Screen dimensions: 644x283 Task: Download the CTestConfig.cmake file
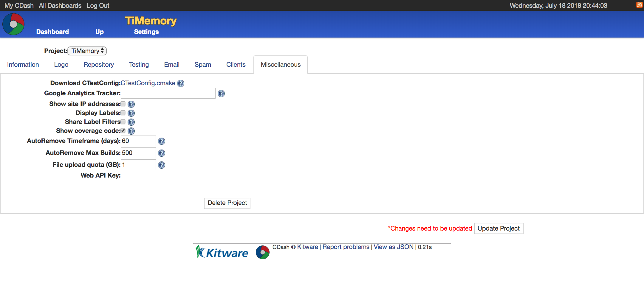coord(148,83)
